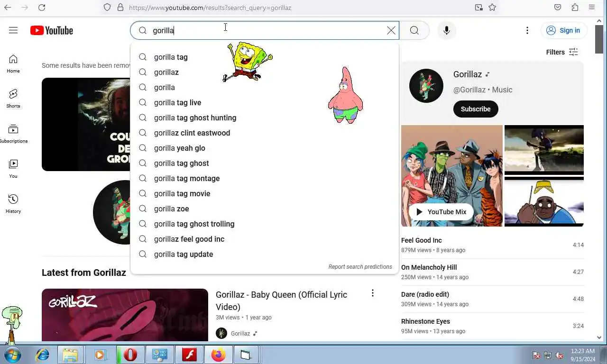Click the Sign in button
The height and width of the screenshot is (364, 607).
coord(564,30)
